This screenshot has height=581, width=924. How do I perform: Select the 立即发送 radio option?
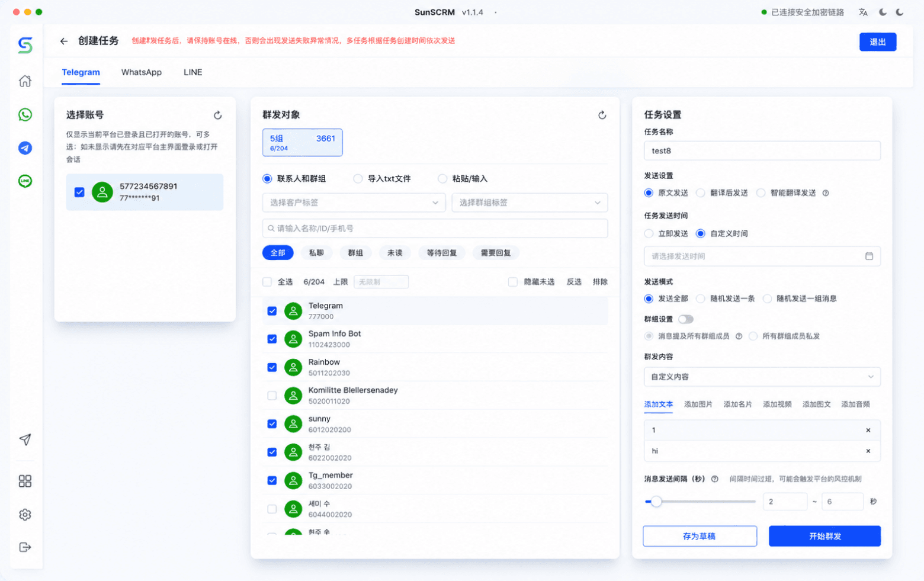point(649,234)
